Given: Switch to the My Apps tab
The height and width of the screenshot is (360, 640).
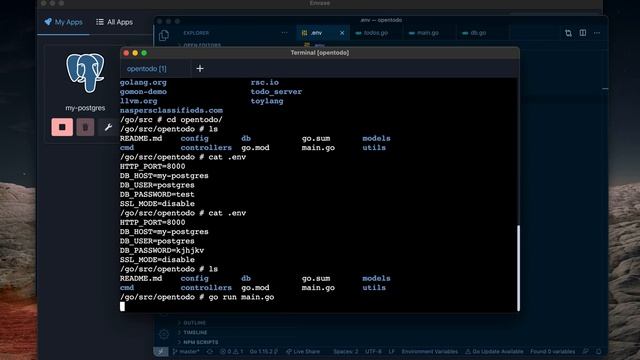Looking at the screenshot, I should (x=63, y=22).
